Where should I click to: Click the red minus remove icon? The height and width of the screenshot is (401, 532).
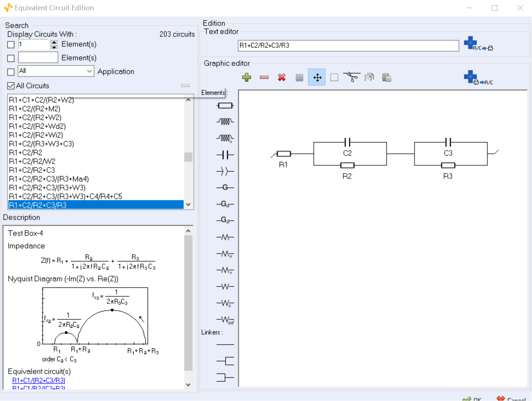click(x=264, y=77)
